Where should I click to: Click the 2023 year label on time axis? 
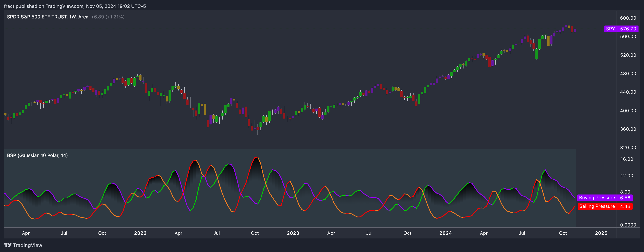click(x=293, y=233)
